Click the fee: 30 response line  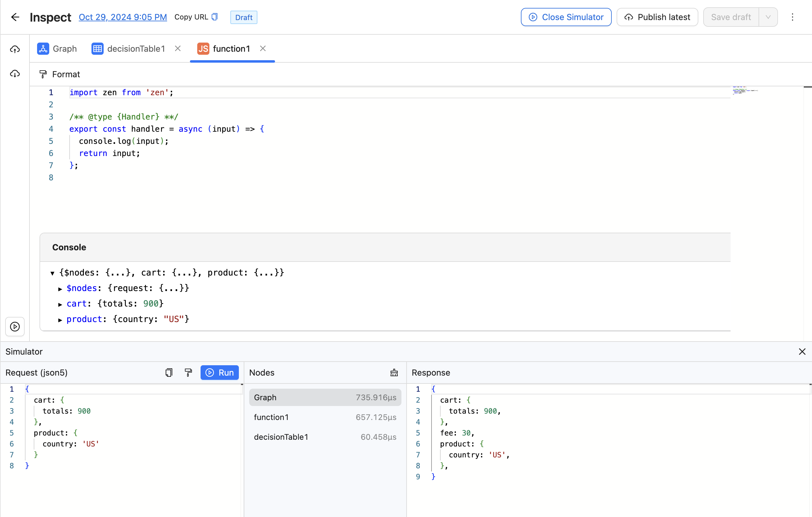pyautogui.click(x=457, y=433)
